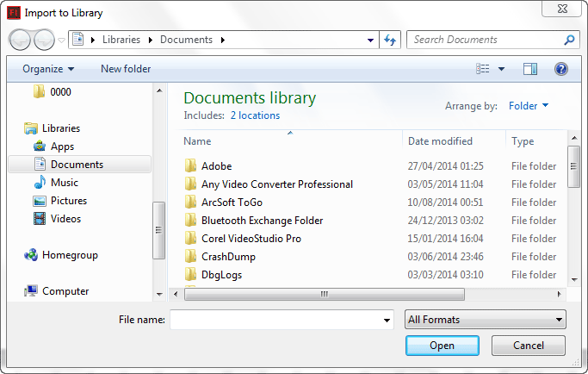Click the file list scroll down arrow
The height and width of the screenshot is (374, 588).
573,279
